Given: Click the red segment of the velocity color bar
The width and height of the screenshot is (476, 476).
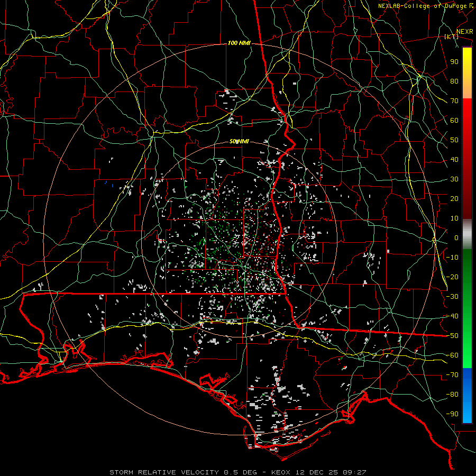Looking at the screenshot, I should [x=467, y=158].
